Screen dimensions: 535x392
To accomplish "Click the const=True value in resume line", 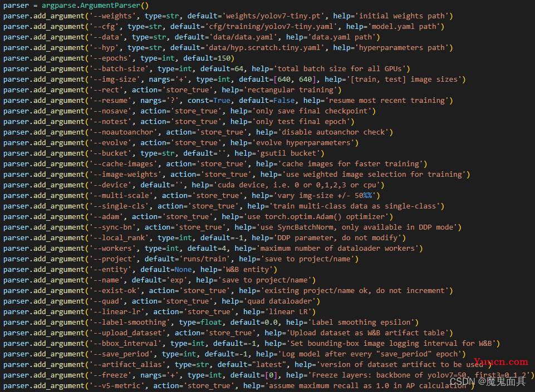I will [x=222, y=101].
